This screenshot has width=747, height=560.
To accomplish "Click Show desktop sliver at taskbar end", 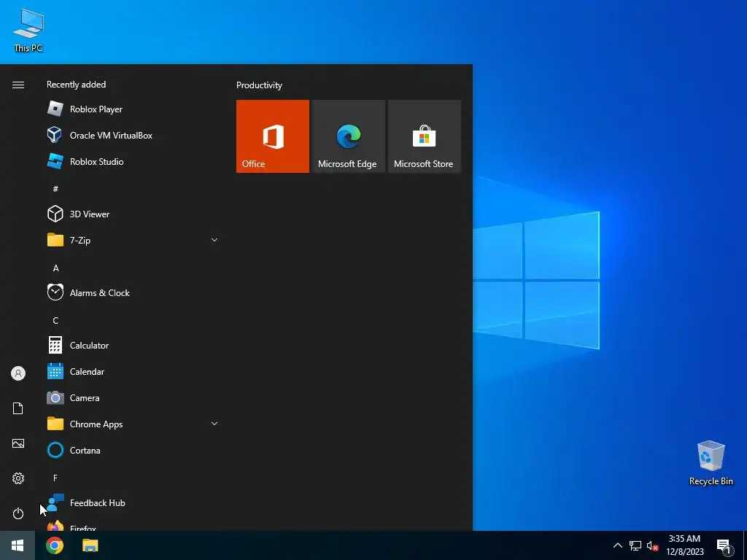I will 745,545.
